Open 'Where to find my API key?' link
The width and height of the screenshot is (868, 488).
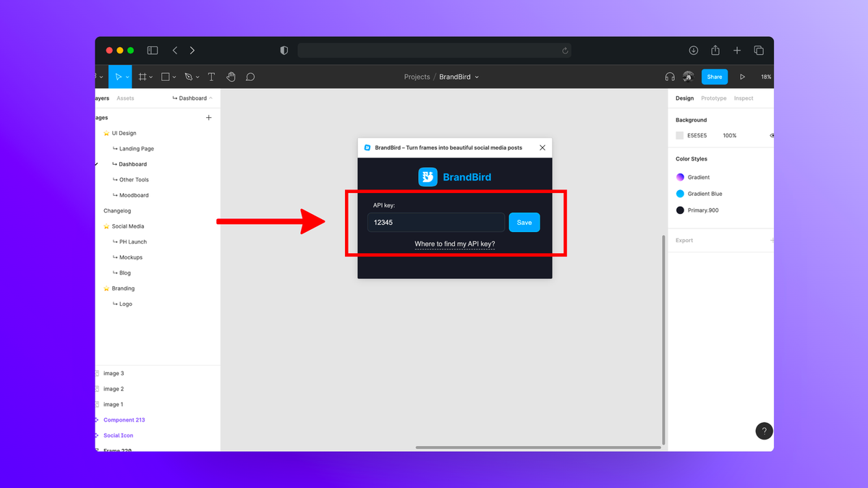tap(455, 244)
